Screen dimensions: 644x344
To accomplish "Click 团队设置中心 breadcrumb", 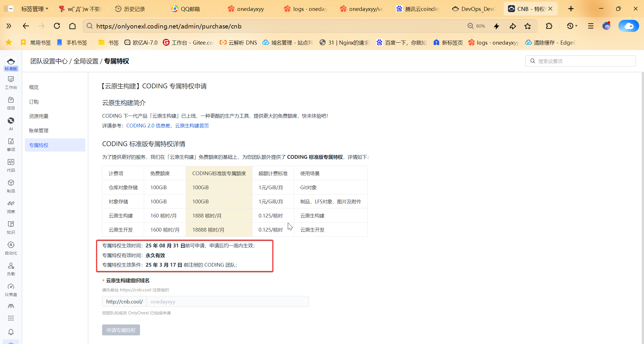I will (49, 61).
